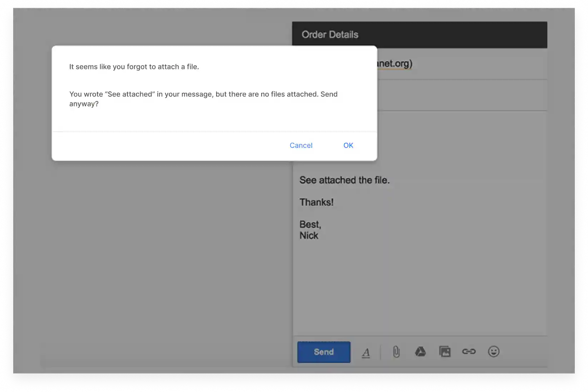Open the formatting options toolbar

[366, 352]
